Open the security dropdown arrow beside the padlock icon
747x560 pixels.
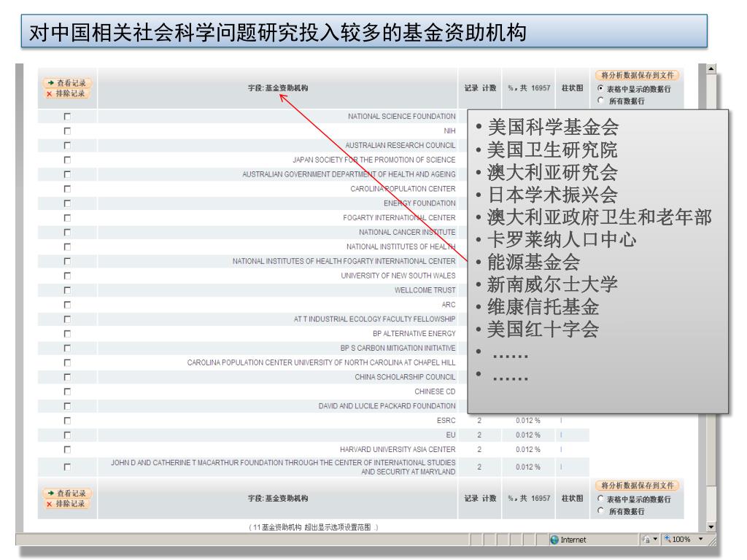pos(656,540)
